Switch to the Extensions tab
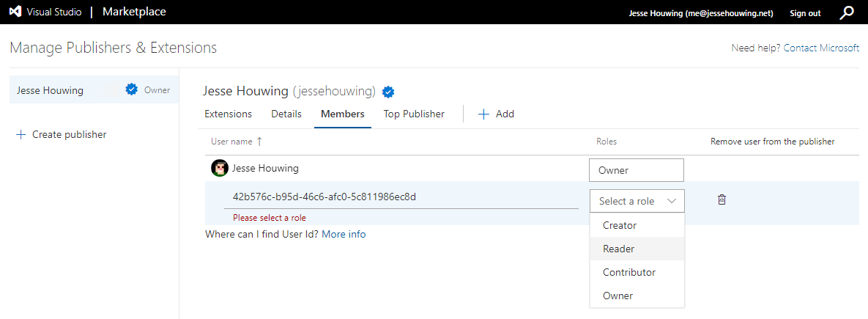The width and height of the screenshot is (868, 319). click(x=228, y=114)
